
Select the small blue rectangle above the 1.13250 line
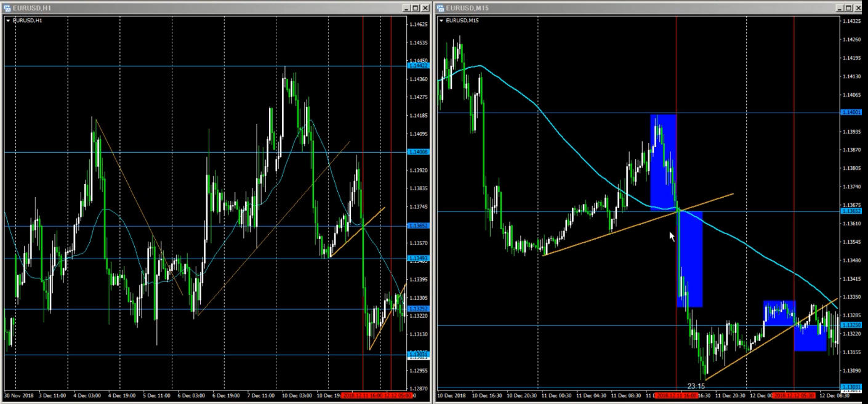[x=779, y=313]
